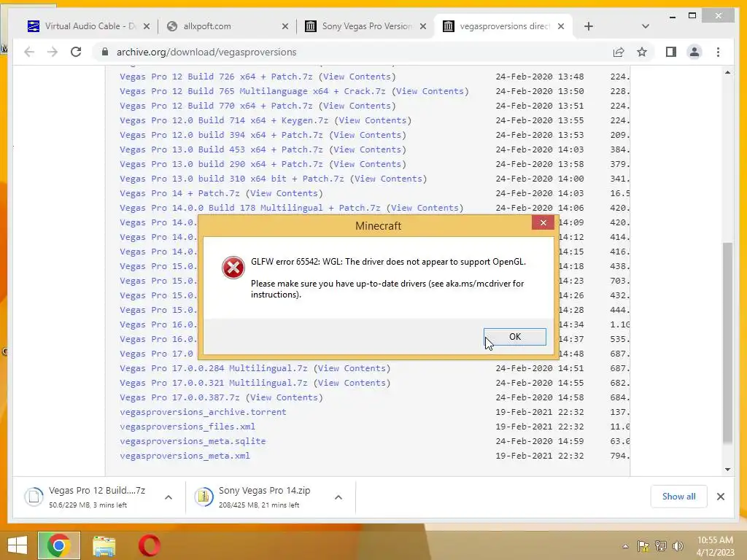Open vegasproversions_archive.torrent link
Screen dimensions: 747x560
coord(203,412)
